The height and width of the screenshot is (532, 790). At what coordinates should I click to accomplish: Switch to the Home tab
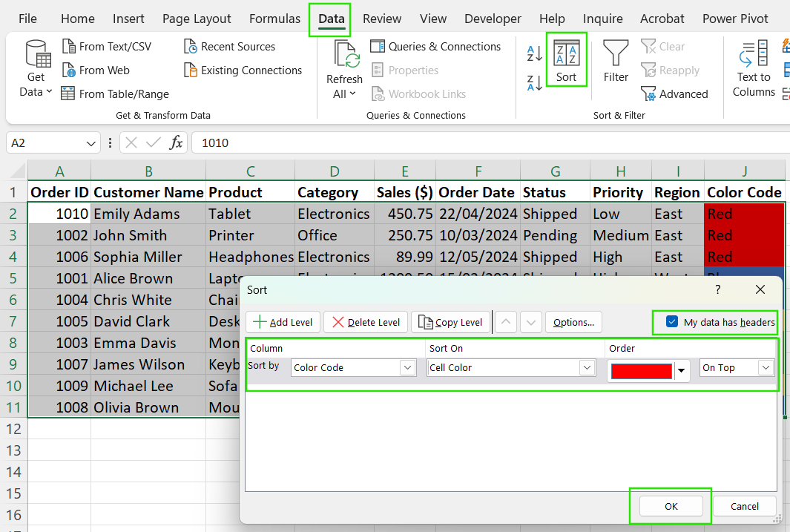coord(78,19)
